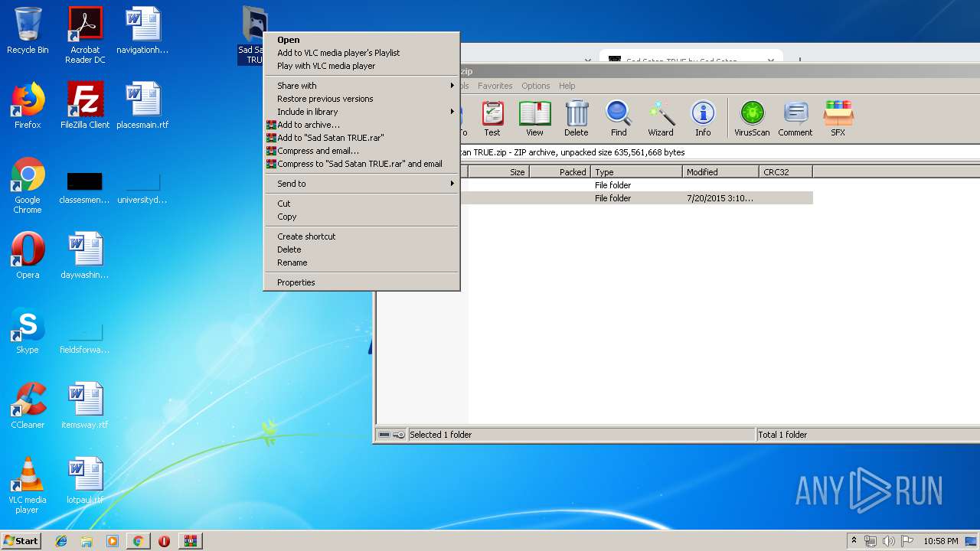Sort by the Modified column header
The image size is (980, 551).
720,172
